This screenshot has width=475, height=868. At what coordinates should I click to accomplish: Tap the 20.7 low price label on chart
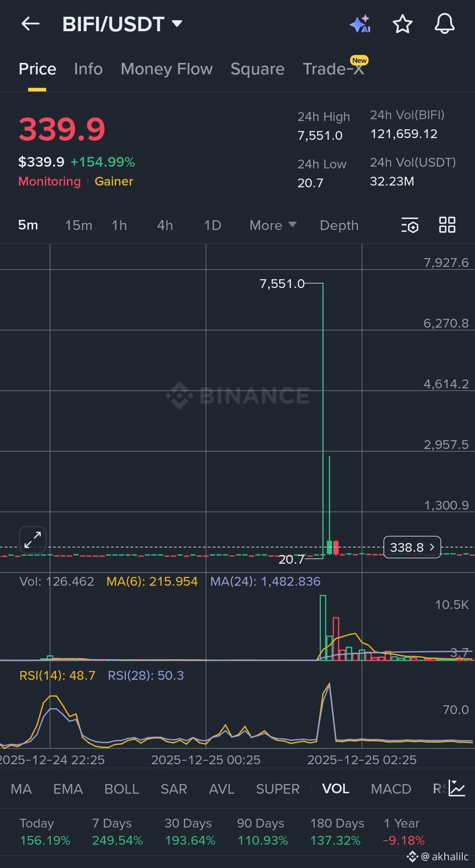[x=291, y=559]
